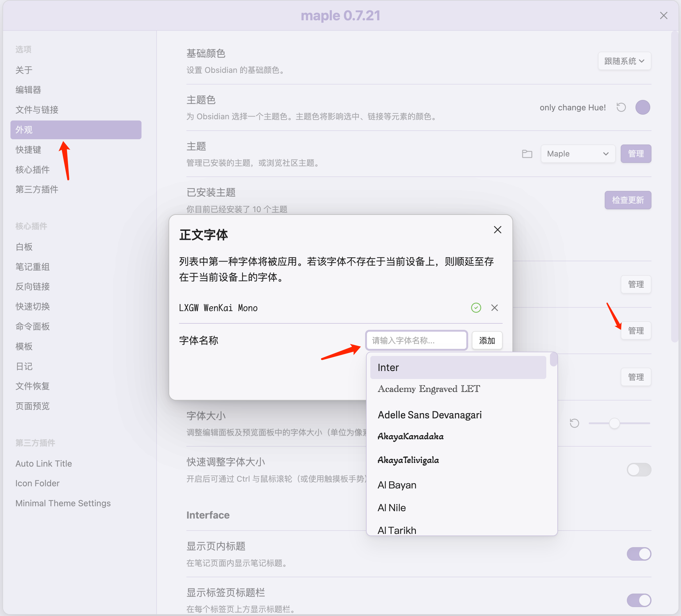The height and width of the screenshot is (616, 681).
Task: Toggle 显示页内标题 switch
Action: [x=639, y=554]
